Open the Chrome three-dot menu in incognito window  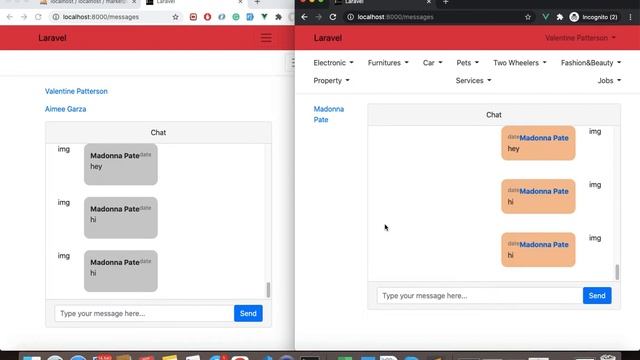[x=631, y=17]
